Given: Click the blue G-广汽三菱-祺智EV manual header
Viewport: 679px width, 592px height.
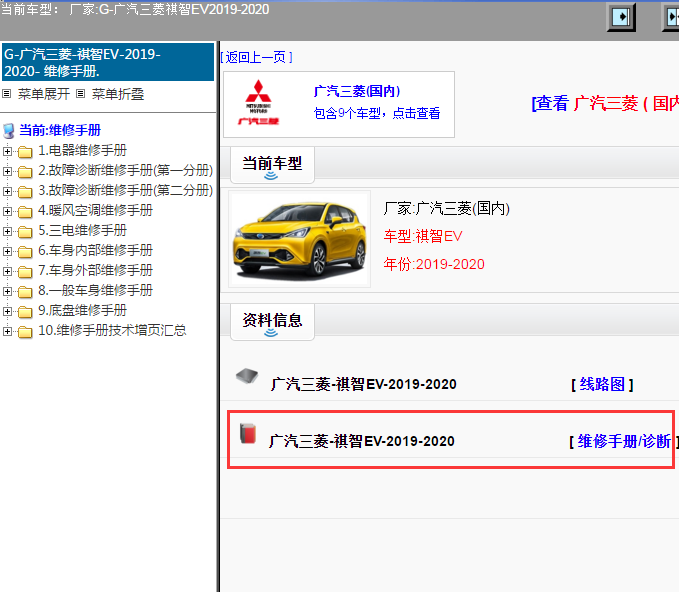Looking at the screenshot, I should click(x=108, y=62).
